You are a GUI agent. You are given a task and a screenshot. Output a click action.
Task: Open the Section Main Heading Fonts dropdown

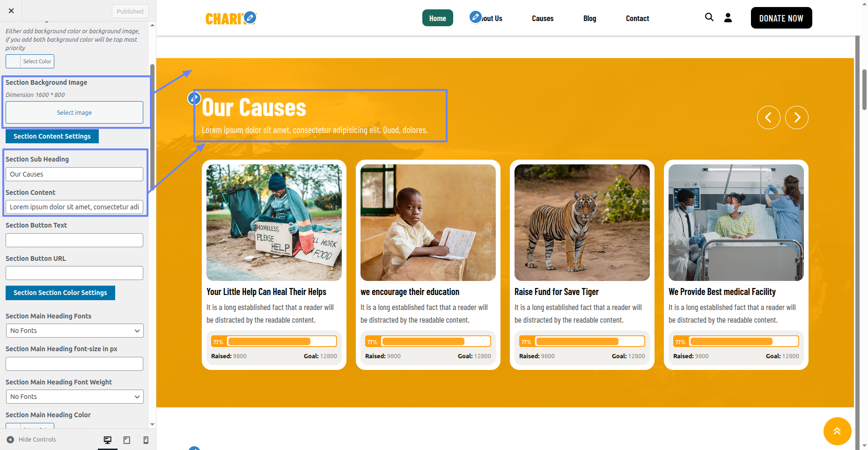[74, 331]
